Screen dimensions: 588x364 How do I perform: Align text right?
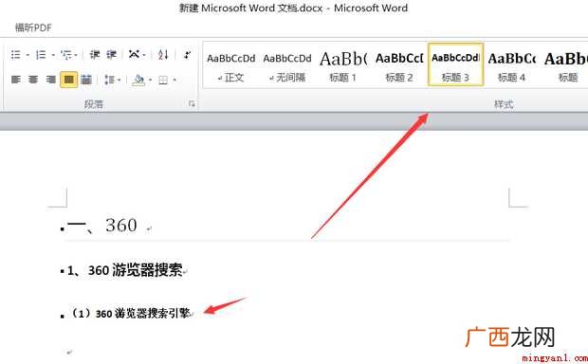[51, 80]
